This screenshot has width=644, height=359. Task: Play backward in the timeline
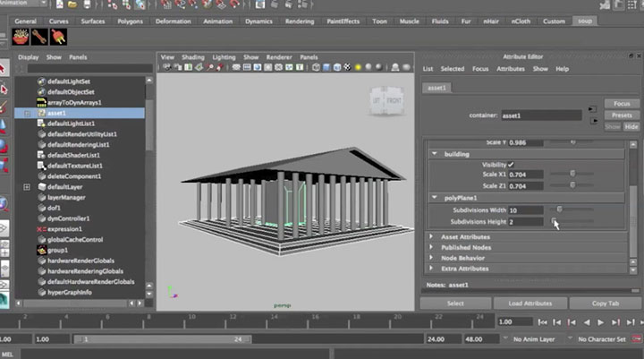click(587, 323)
